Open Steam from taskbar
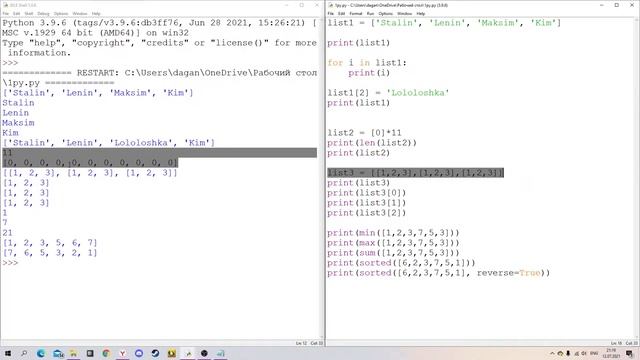This screenshot has width=640, height=360. (x=155, y=353)
